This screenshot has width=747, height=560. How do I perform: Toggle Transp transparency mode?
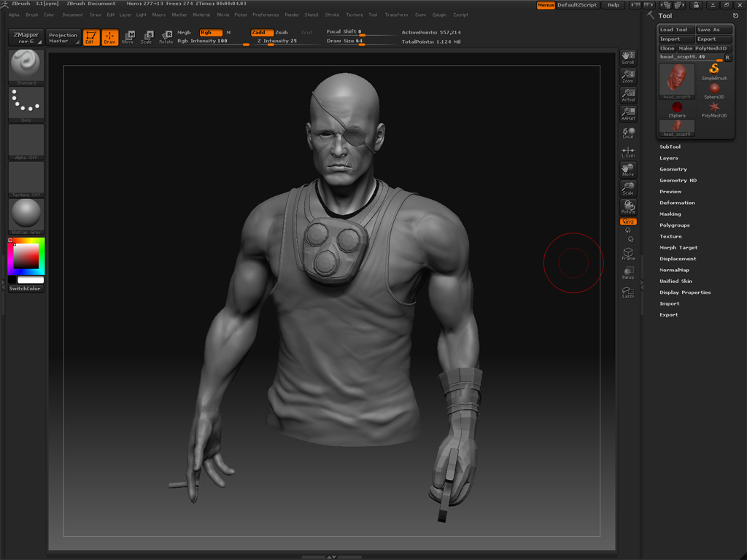coord(628,273)
